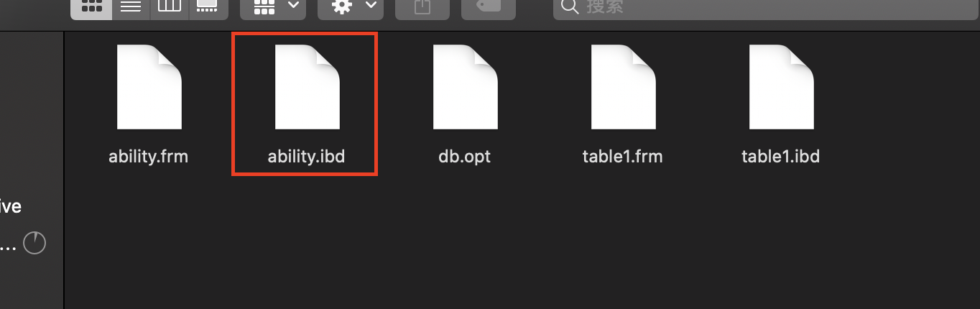Click the search field
Image resolution: width=980 pixels, height=309 pixels.
pyautogui.click(x=766, y=7)
